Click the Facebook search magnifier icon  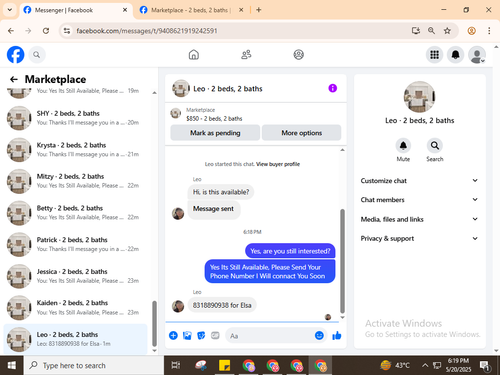point(37,55)
